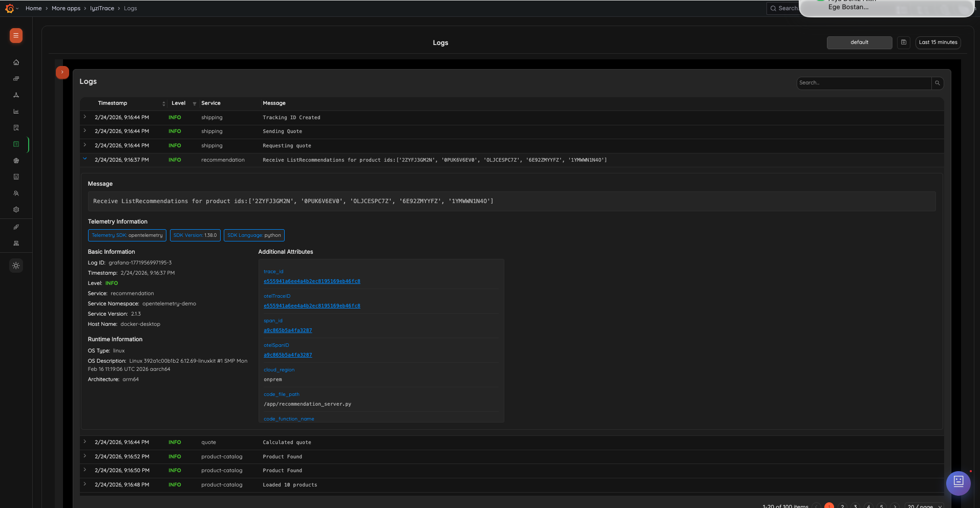This screenshot has height=508, width=980.
Task: Open the trace_id link e555941a6ee4a4b2ec8195169eb46fc8
Action: (x=312, y=281)
